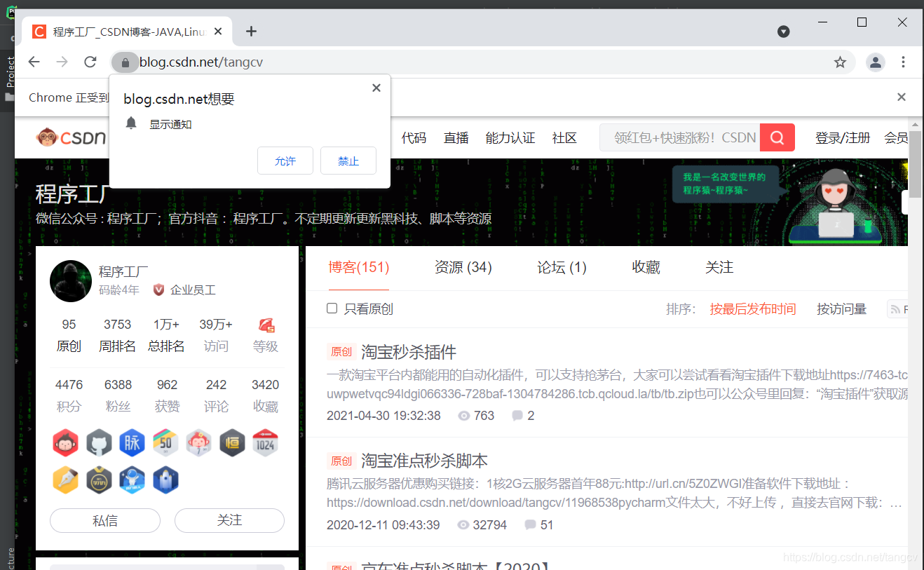Close the notification permission popup
Image resolution: width=924 pixels, height=570 pixels.
click(376, 88)
